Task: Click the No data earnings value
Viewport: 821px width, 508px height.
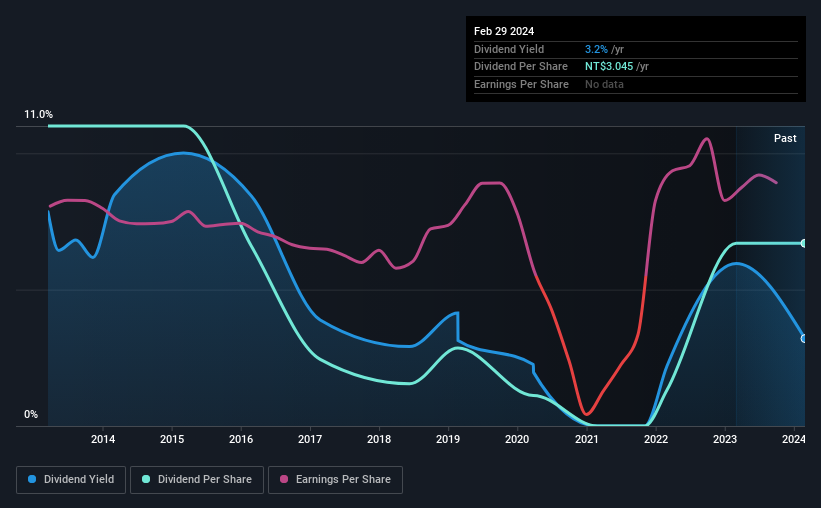Action: [604, 84]
